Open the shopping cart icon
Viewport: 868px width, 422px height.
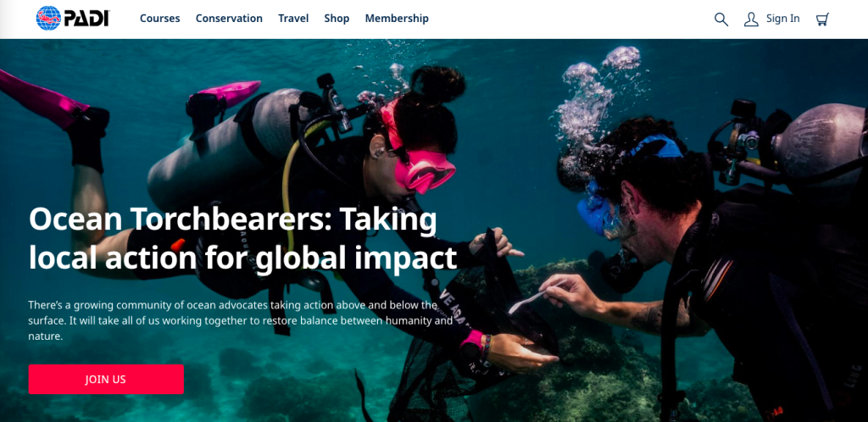coord(822,19)
